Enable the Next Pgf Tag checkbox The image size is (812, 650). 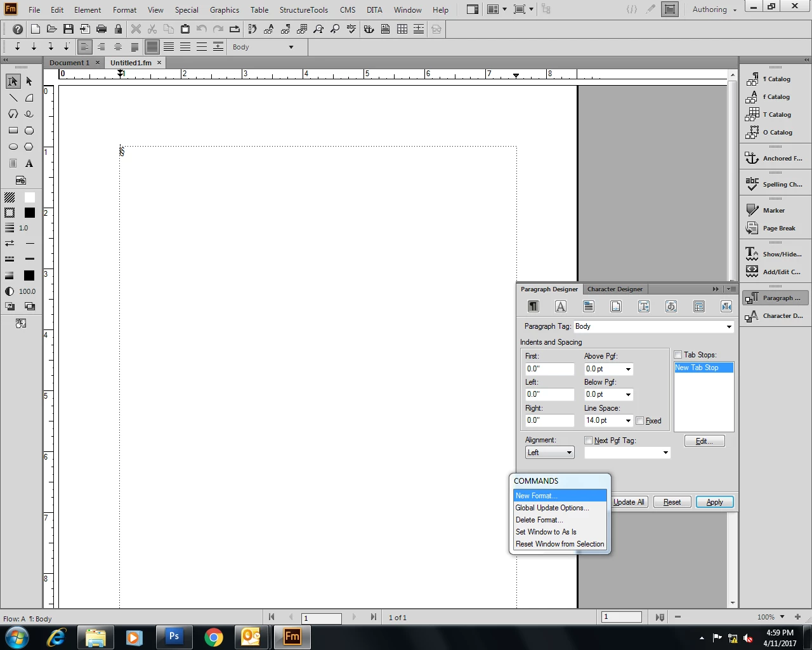(x=589, y=441)
